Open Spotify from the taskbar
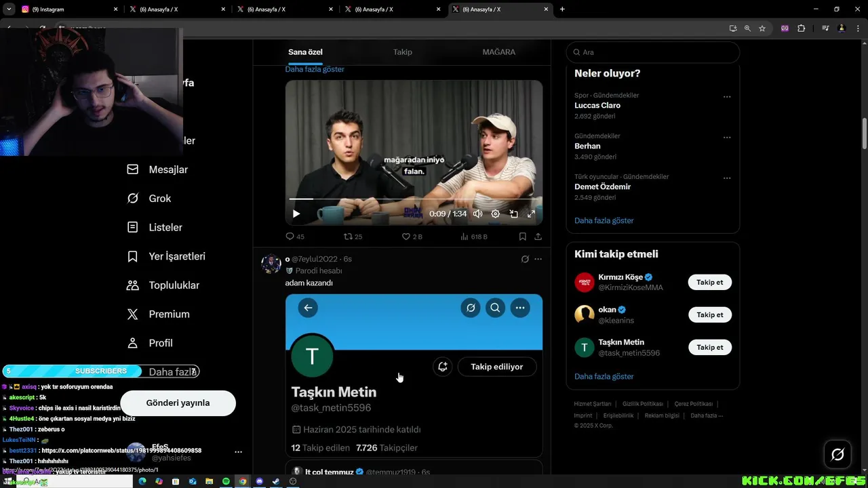The height and width of the screenshot is (488, 868). pos(226,481)
